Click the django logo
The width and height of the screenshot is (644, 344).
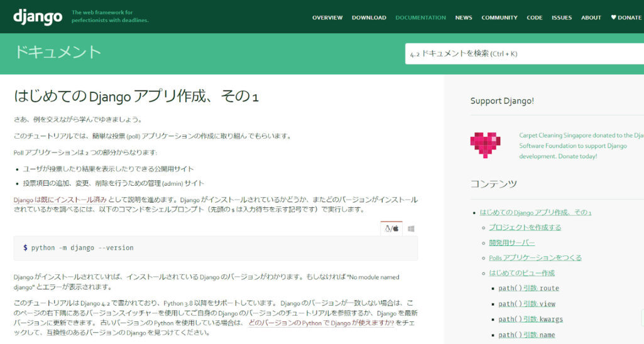click(x=38, y=17)
